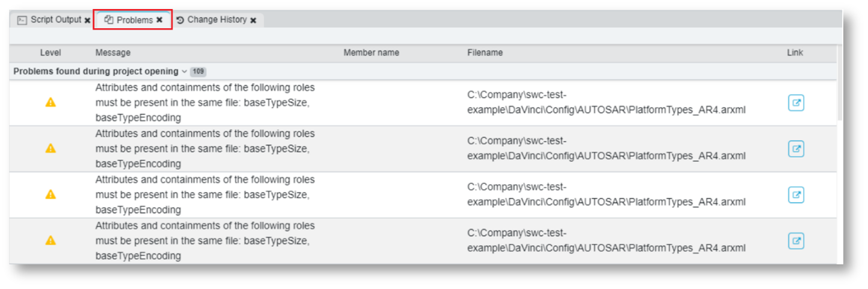Click the 109 problems count badge
Viewport: 868px width, 289px height.
point(198,72)
